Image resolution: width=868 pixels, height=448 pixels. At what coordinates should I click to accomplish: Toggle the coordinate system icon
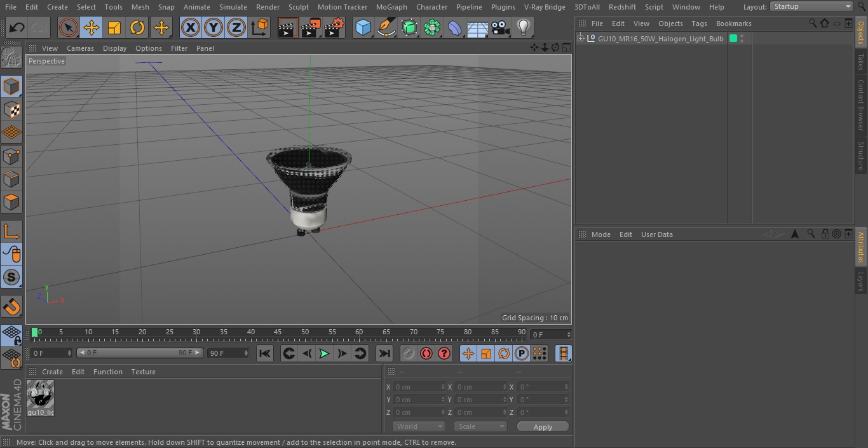(x=260, y=27)
